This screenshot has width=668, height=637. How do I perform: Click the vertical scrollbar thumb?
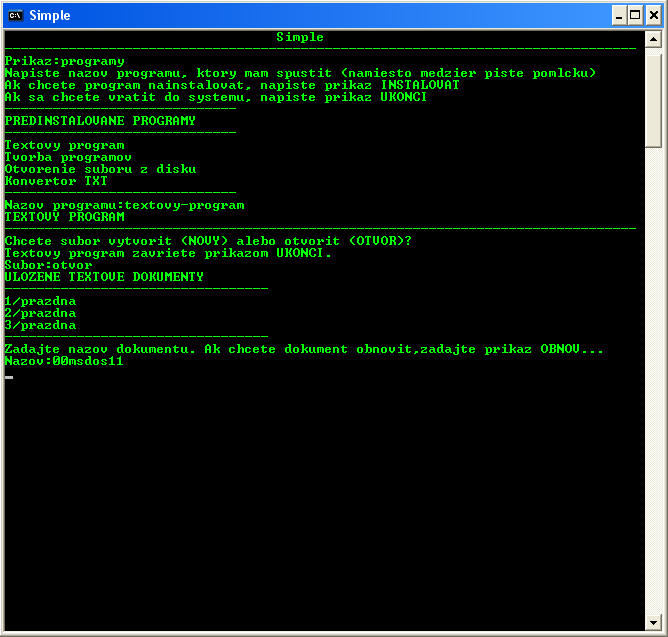click(653, 98)
